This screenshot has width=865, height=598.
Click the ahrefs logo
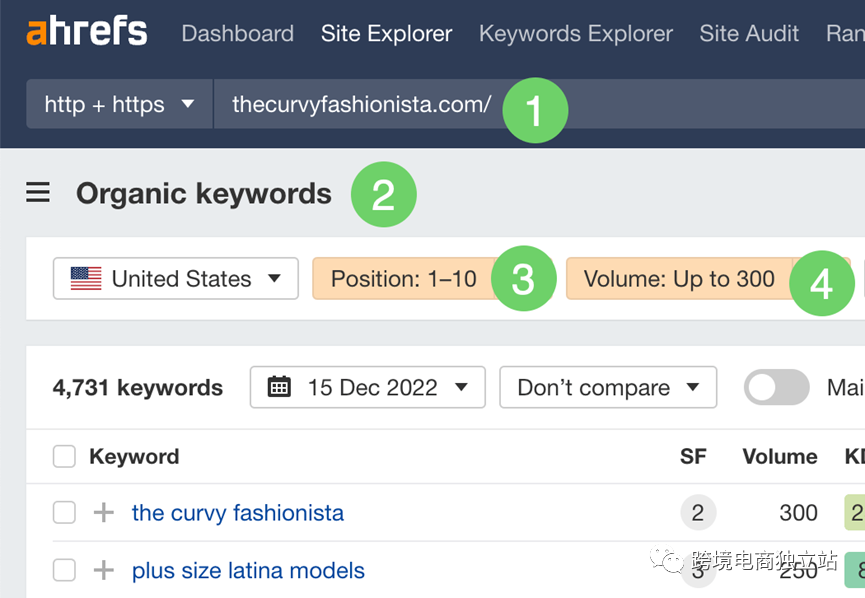(x=87, y=32)
